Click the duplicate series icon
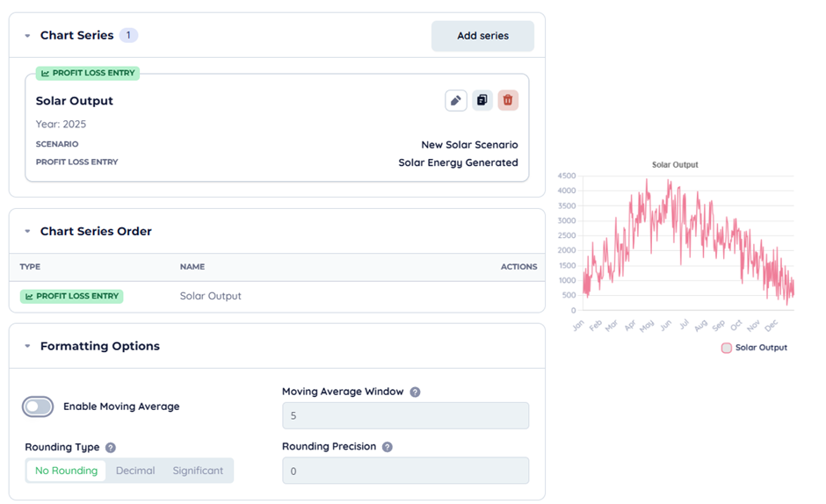 click(482, 100)
